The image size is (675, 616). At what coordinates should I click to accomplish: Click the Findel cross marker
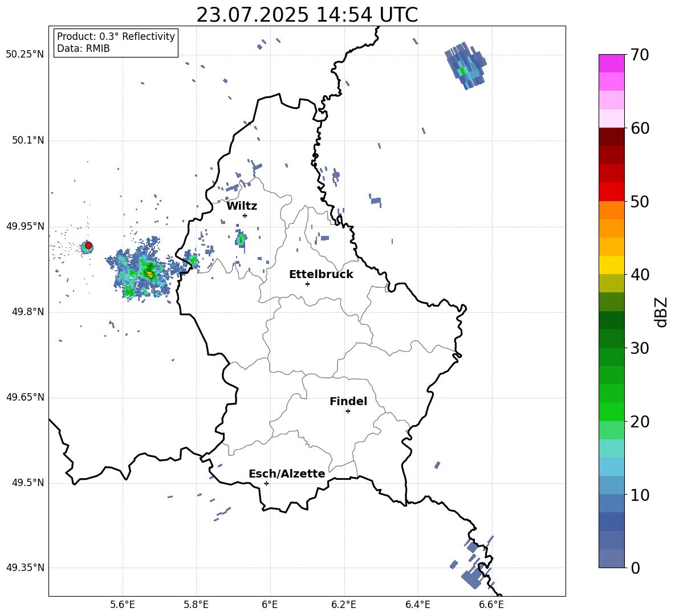point(348,411)
